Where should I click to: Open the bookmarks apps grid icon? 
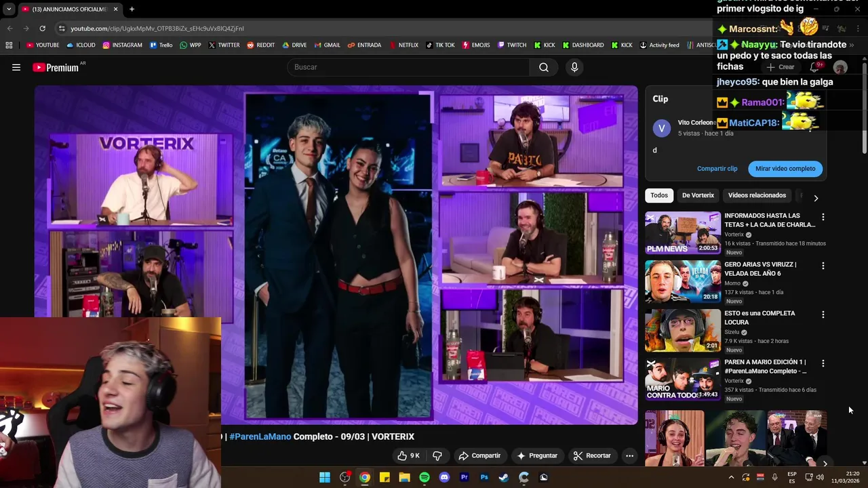pos(9,45)
